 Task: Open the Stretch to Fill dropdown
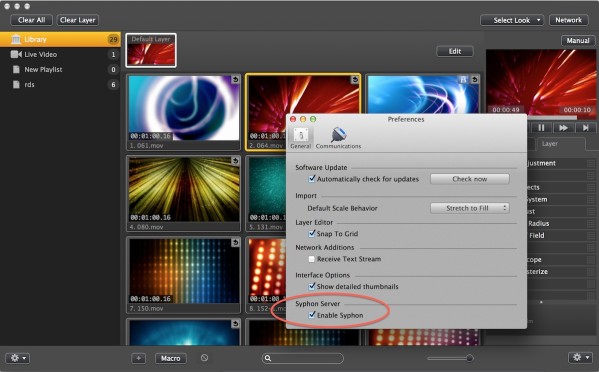click(469, 208)
